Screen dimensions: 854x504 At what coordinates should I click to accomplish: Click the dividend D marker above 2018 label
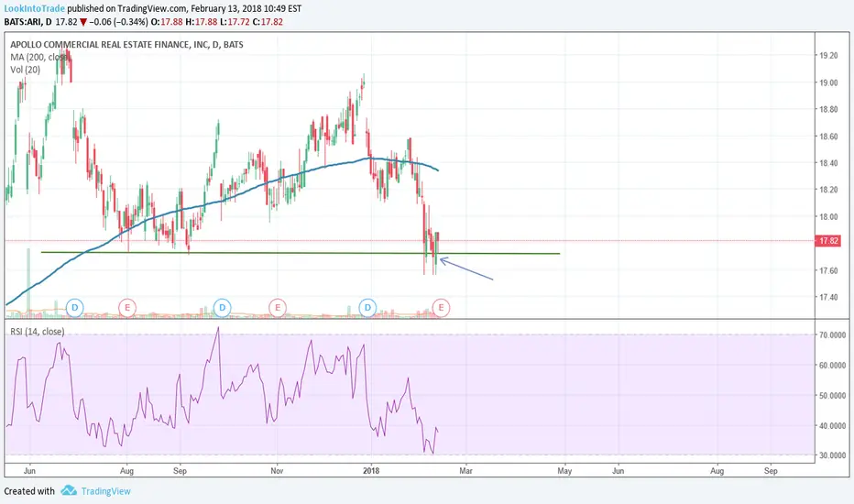(x=367, y=307)
